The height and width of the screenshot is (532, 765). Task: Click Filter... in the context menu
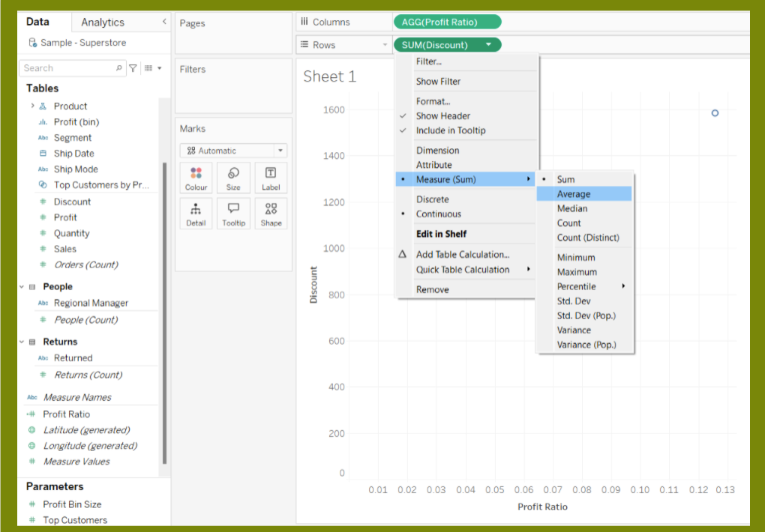pos(428,61)
